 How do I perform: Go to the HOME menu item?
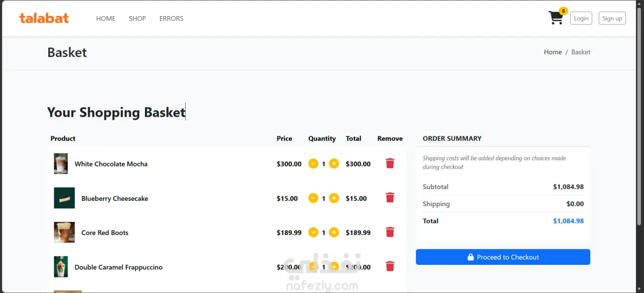(x=106, y=19)
